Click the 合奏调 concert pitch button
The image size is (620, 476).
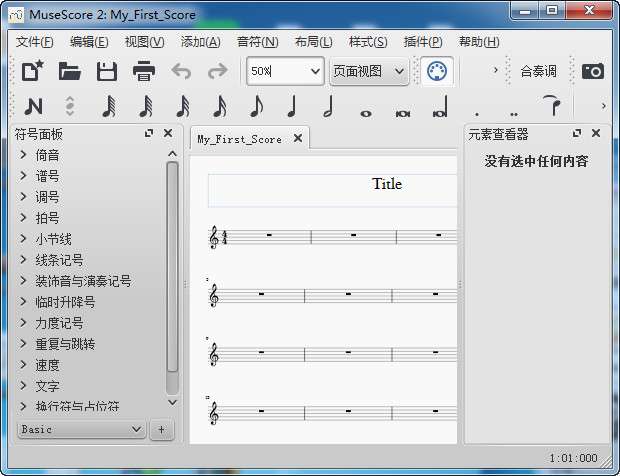point(538,71)
